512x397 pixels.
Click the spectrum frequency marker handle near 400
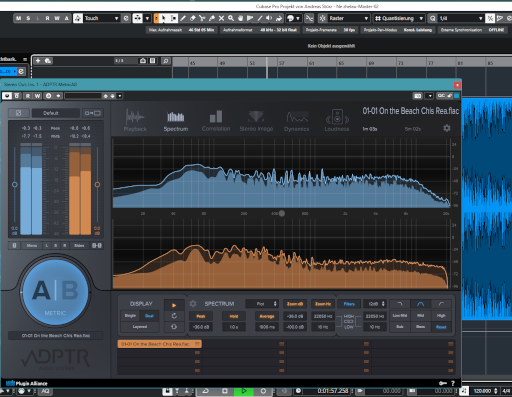pyautogui.click(x=282, y=213)
